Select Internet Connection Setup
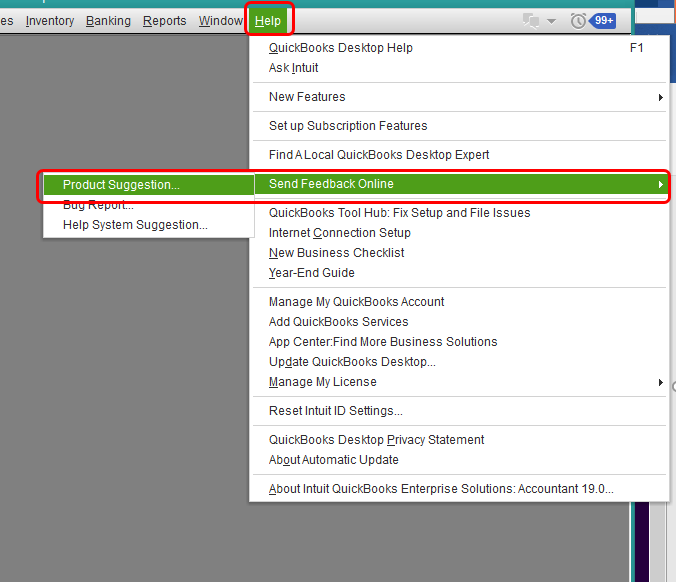This screenshot has height=582, width=676. coord(460,232)
